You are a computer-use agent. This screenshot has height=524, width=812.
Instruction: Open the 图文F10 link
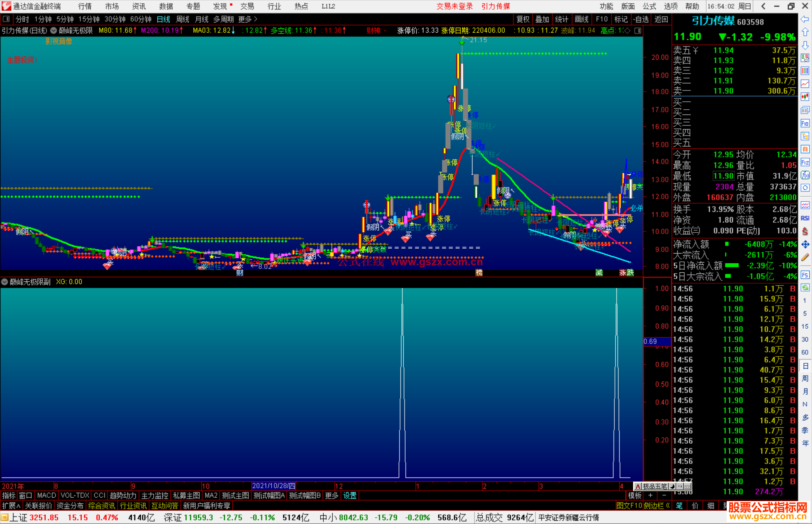629,506
